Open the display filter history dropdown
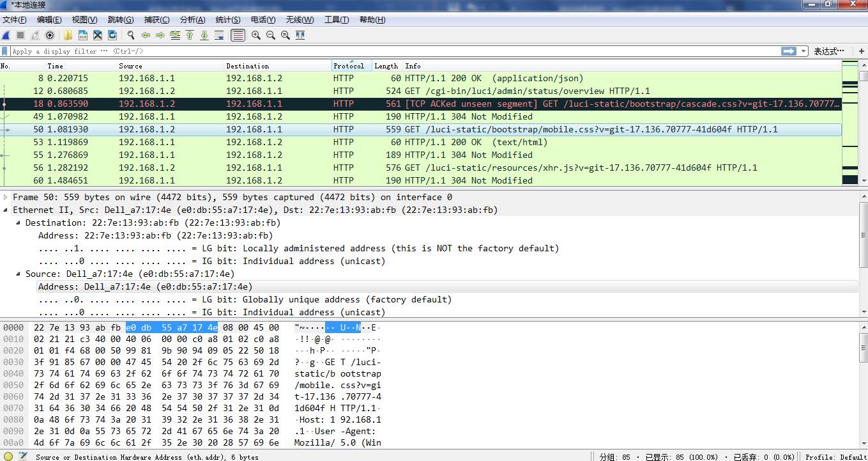 [x=803, y=51]
